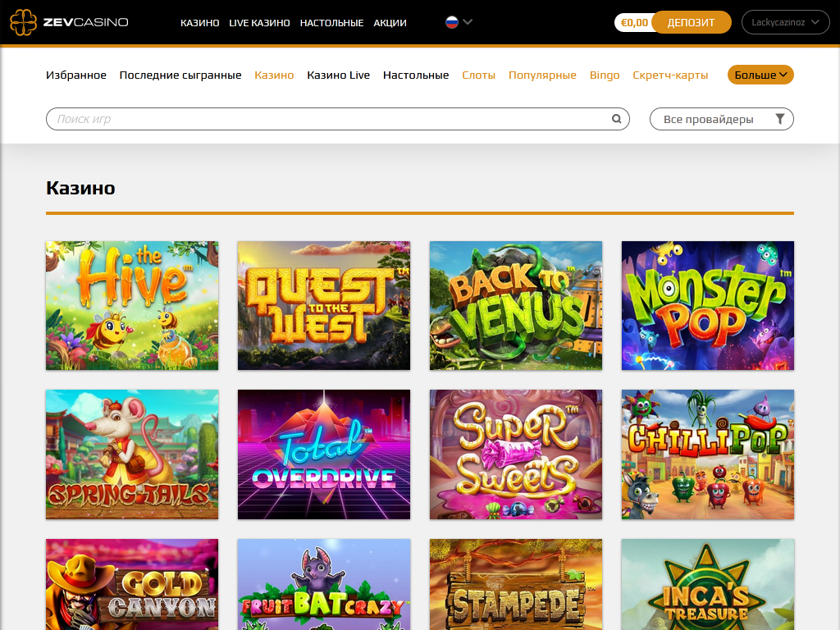
Task: Focus the Поиск игр search field
Action: [x=337, y=119]
